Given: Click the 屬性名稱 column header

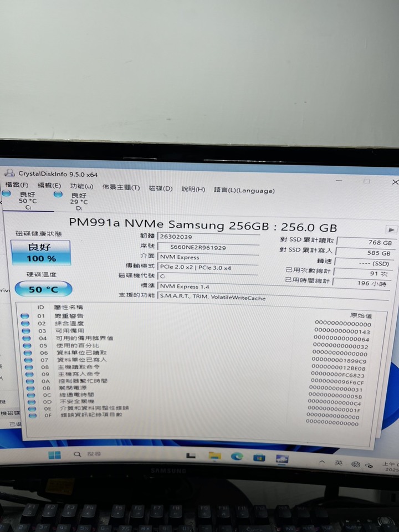Looking at the screenshot, I should click(x=68, y=308).
